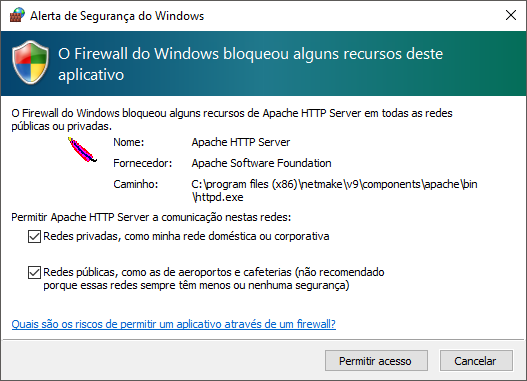Click the Windows security shield icon

click(x=31, y=62)
